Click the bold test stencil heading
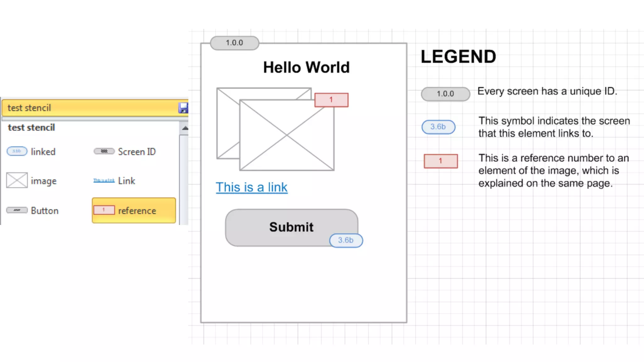 point(31,128)
